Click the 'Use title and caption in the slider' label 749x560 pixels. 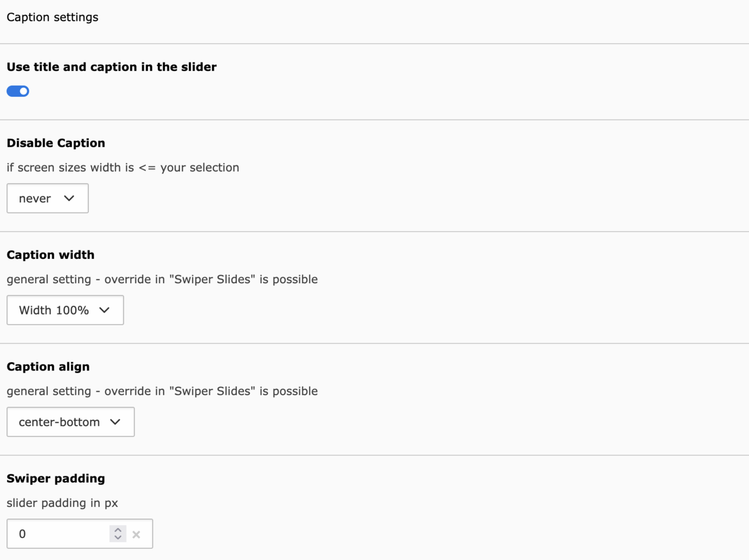[112, 67]
